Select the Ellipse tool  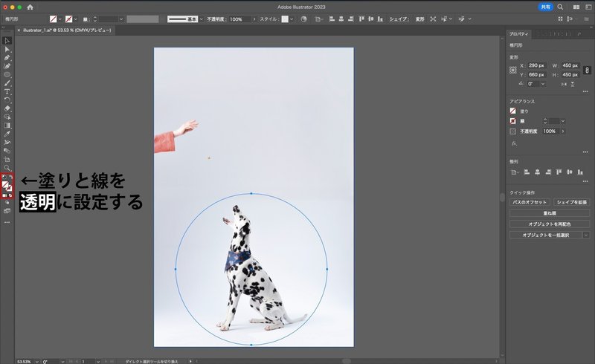[7, 75]
